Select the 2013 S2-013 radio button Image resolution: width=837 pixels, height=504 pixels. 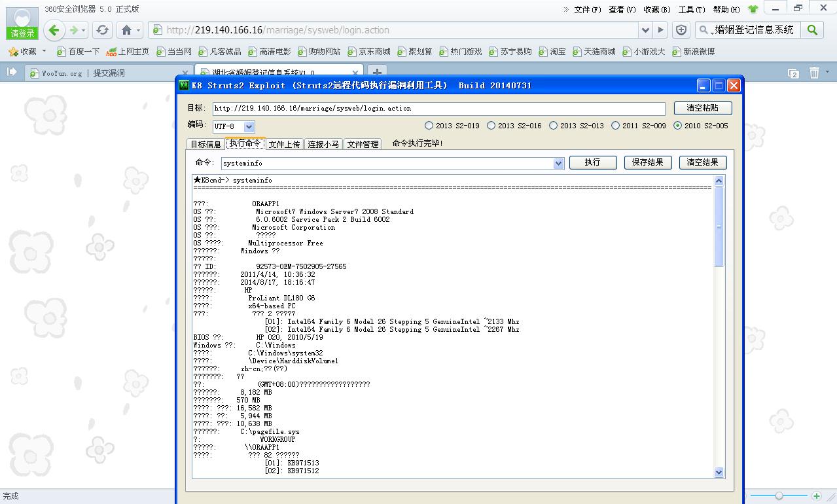pyautogui.click(x=553, y=126)
